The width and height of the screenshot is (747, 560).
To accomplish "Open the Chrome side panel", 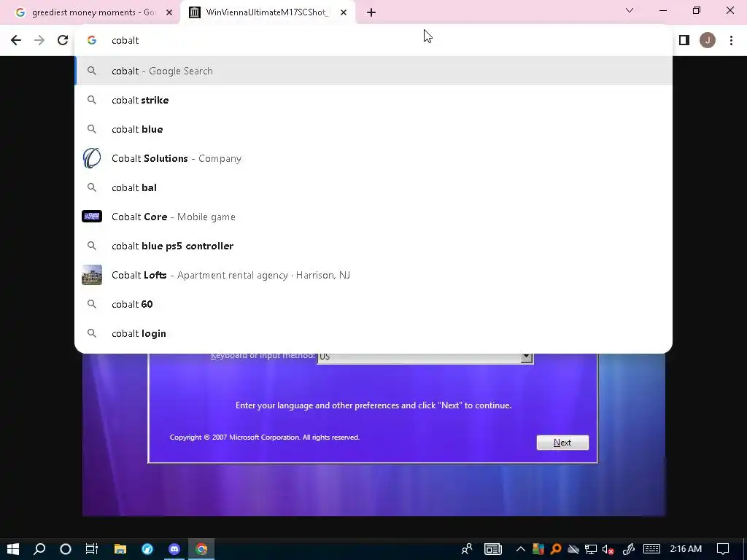I will tap(684, 41).
